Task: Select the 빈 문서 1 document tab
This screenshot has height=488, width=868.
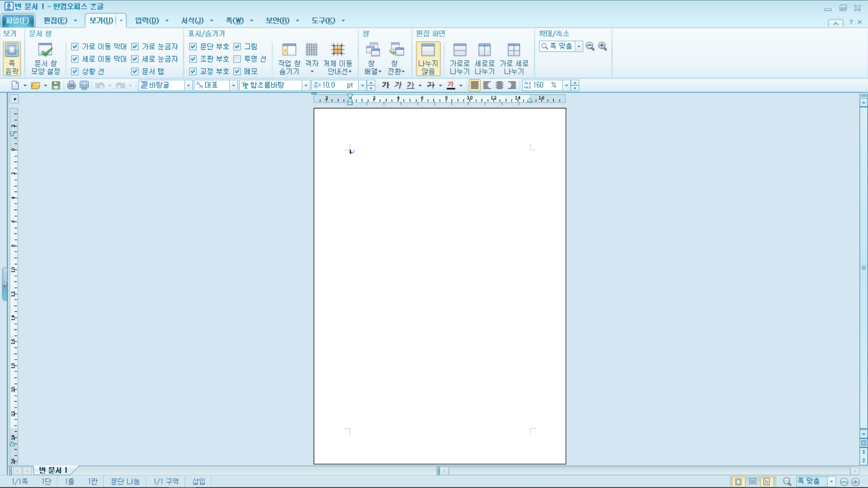Action: 53,470
